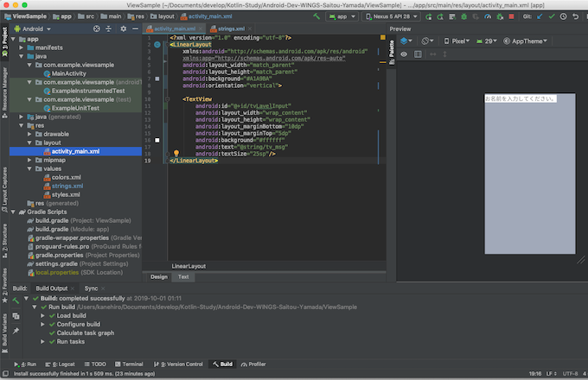Expand the Load build node
588x380 pixels.
pos(42,315)
